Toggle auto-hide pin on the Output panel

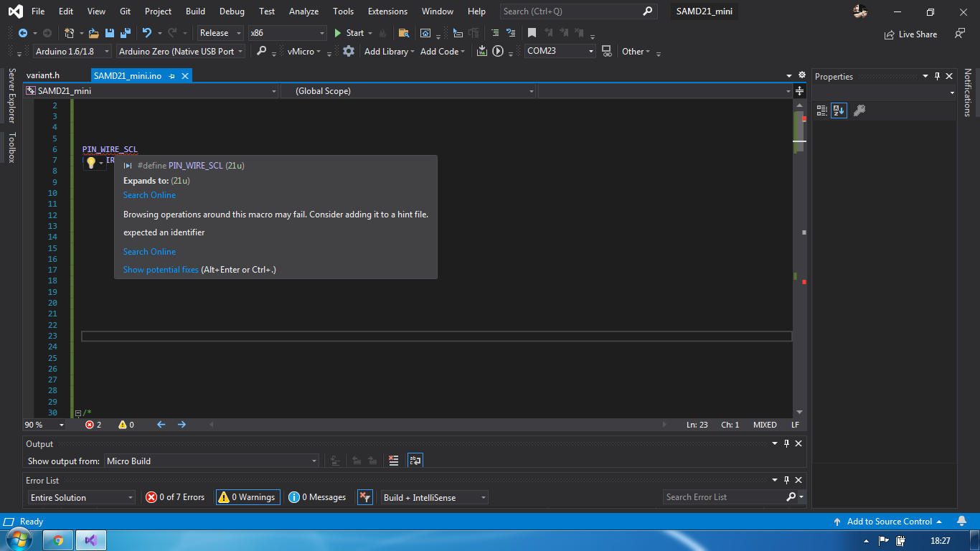tap(786, 443)
